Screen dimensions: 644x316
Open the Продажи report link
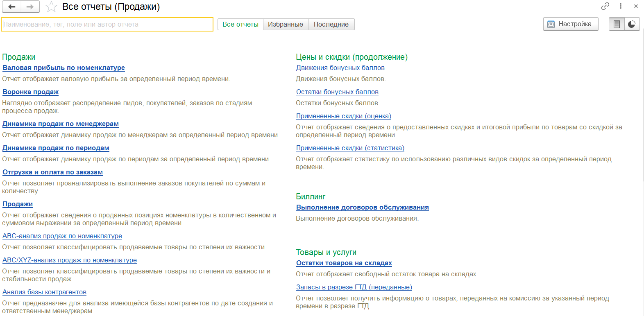18,204
